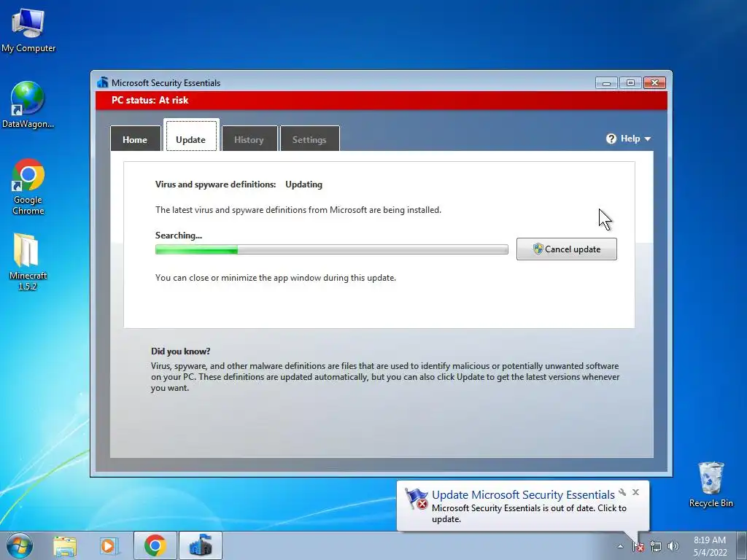The image size is (747, 560).
Task: Open Windows Media Player taskbar icon
Action: [x=109, y=546]
